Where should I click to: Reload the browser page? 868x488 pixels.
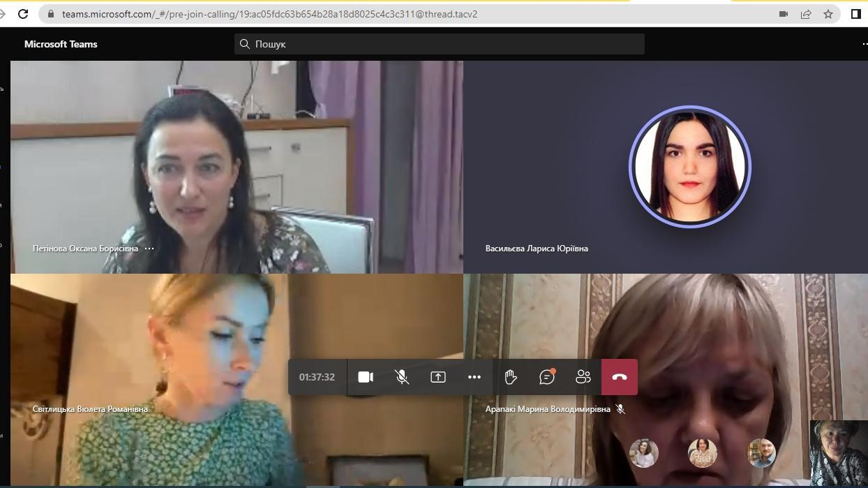tap(23, 14)
